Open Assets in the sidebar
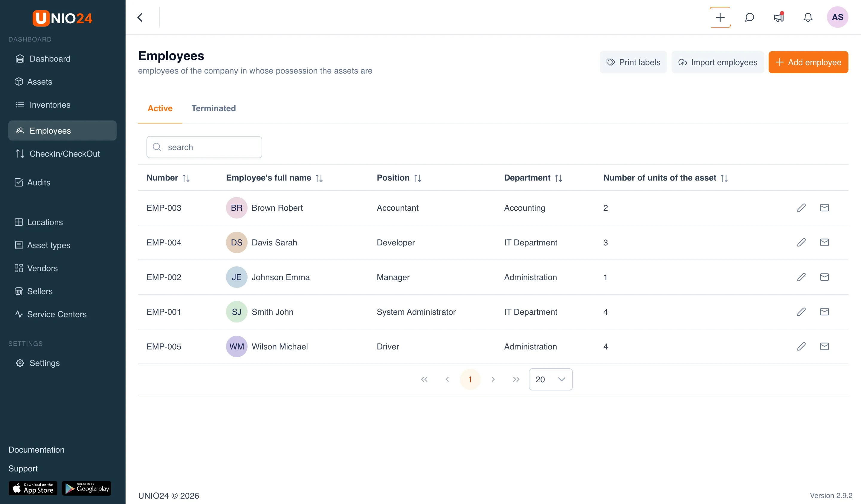The image size is (861, 504). click(x=62, y=82)
